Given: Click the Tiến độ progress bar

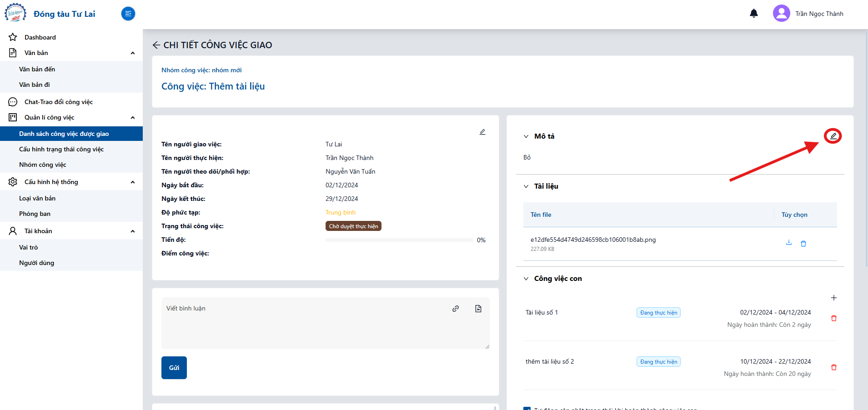Looking at the screenshot, I should [399, 240].
